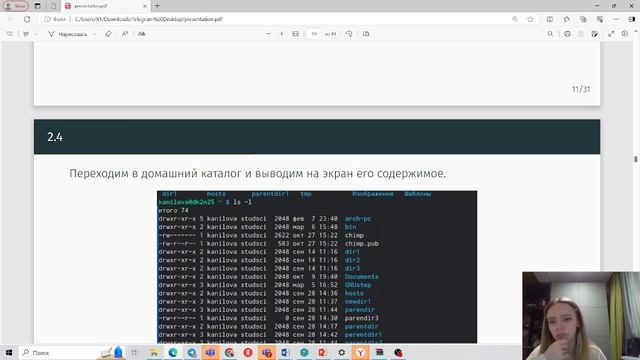Expand the highlight tool options arrow

click(x=36, y=34)
